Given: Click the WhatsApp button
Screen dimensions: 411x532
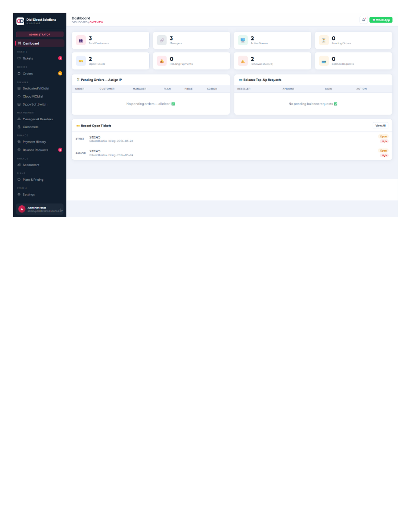Looking at the screenshot, I should (381, 20).
